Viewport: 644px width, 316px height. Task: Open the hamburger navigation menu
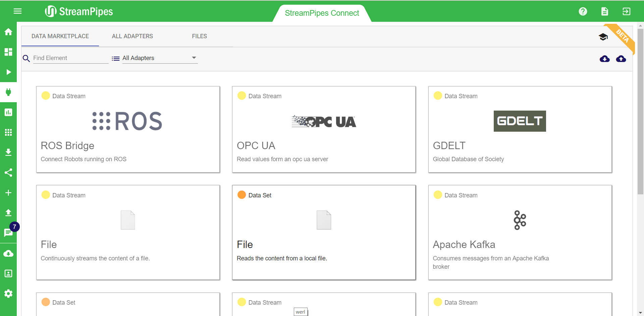point(17,11)
